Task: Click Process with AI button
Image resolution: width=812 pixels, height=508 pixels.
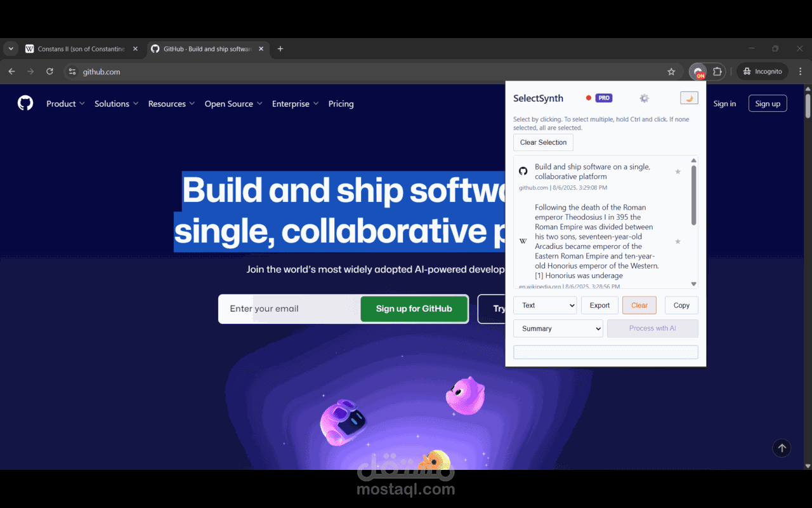Action: click(652, 328)
